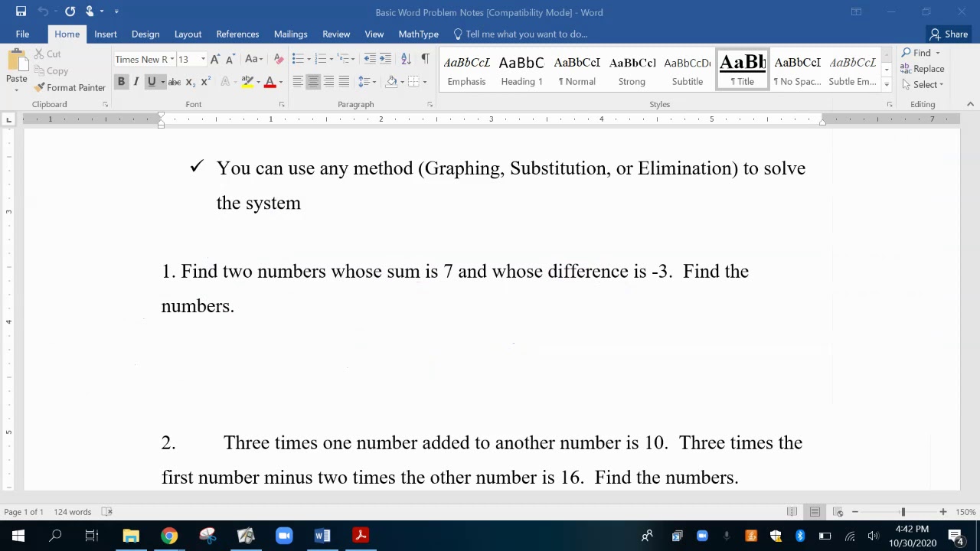Open File Explorer from the taskbar
Image resolution: width=980 pixels, height=551 pixels.
pyautogui.click(x=131, y=536)
